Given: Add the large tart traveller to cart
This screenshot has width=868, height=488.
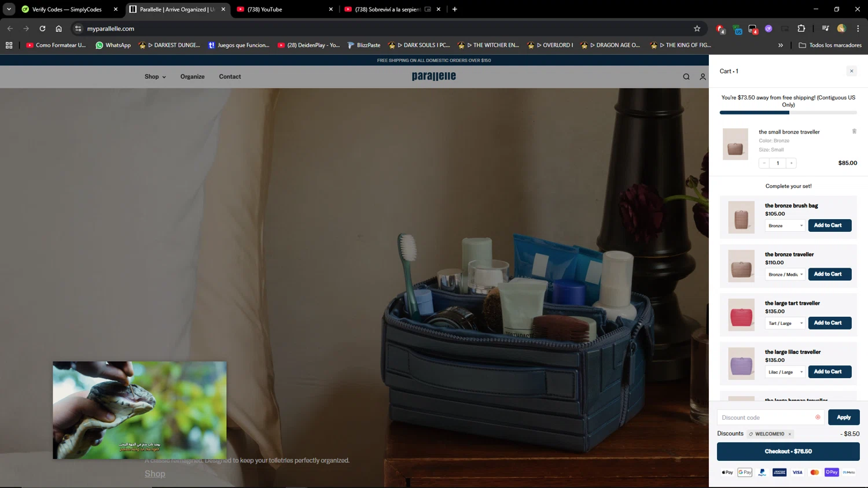Looking at the screenshot, I should tap(829, 323).
